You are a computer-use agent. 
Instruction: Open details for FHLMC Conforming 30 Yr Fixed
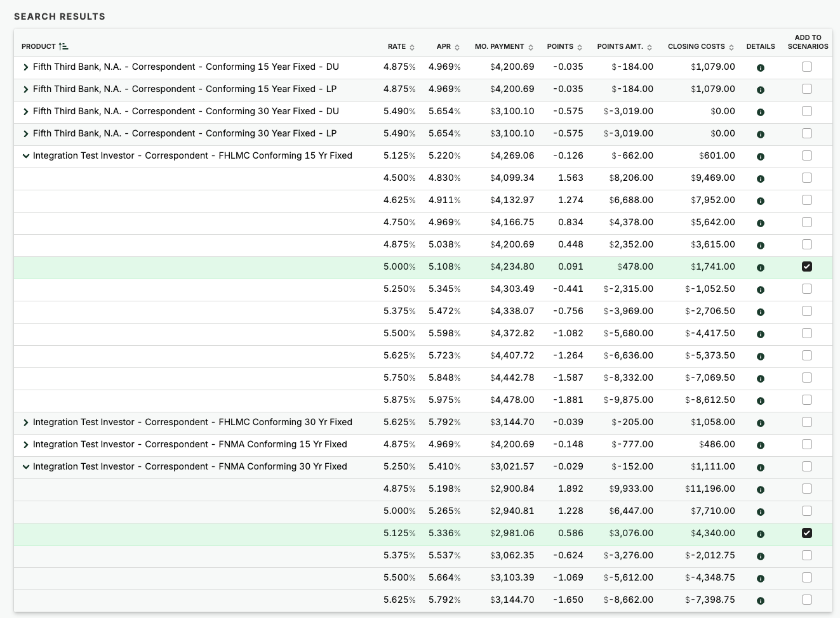pyautogui.click(x=760, y=423)
